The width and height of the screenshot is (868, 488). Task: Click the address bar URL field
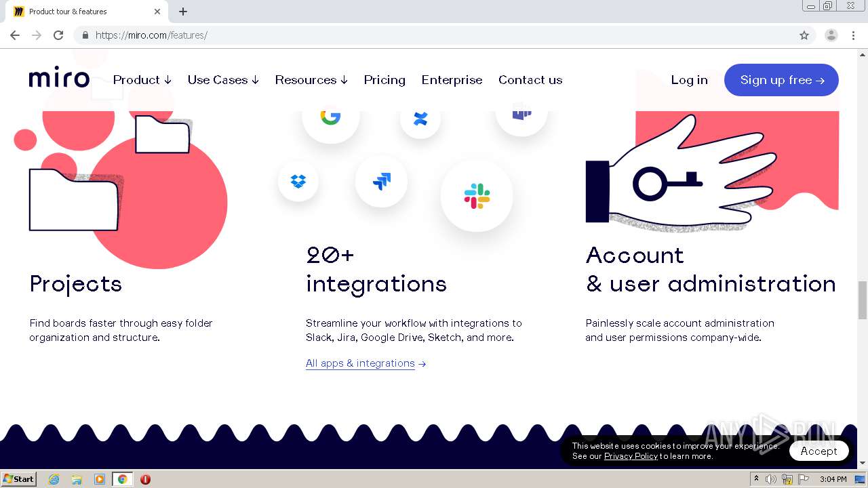pyautogui.click(x=434, y=35)
